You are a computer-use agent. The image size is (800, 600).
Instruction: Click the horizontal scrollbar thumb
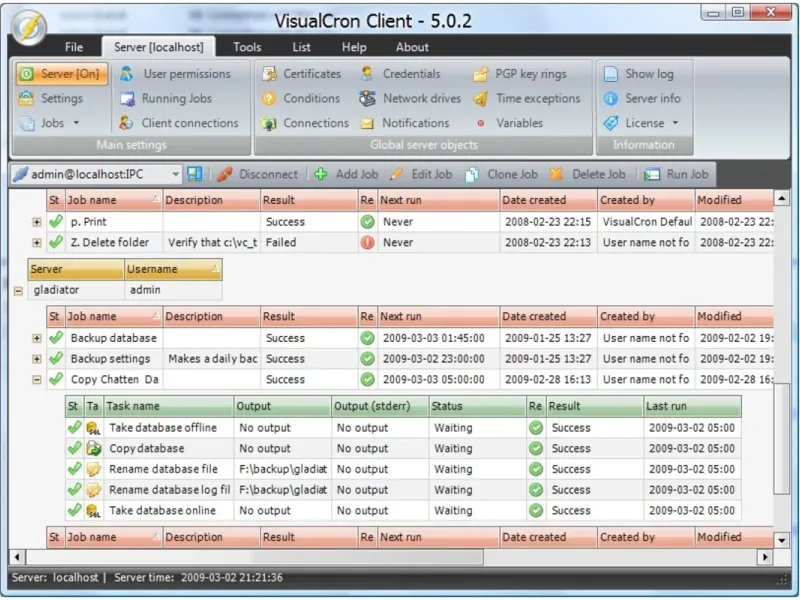255,557
